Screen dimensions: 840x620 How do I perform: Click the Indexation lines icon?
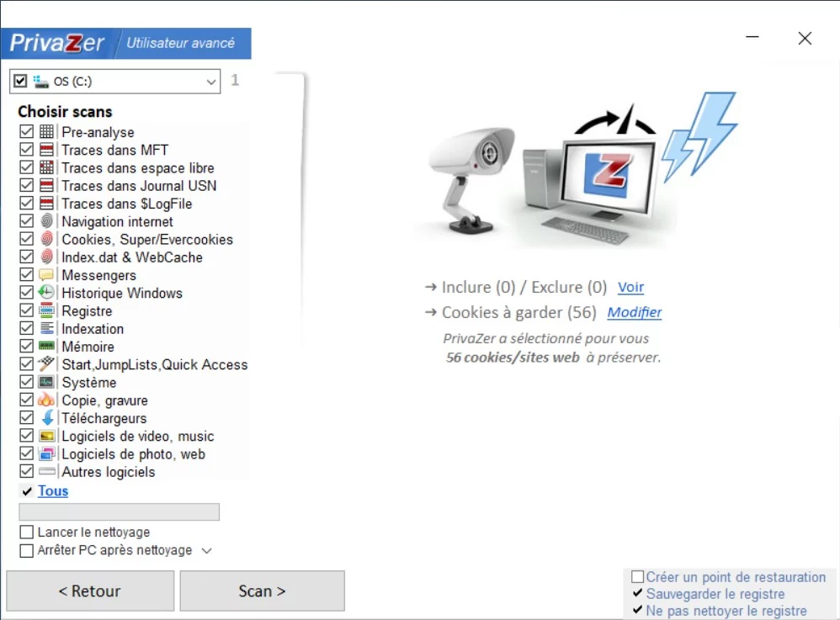46,328
